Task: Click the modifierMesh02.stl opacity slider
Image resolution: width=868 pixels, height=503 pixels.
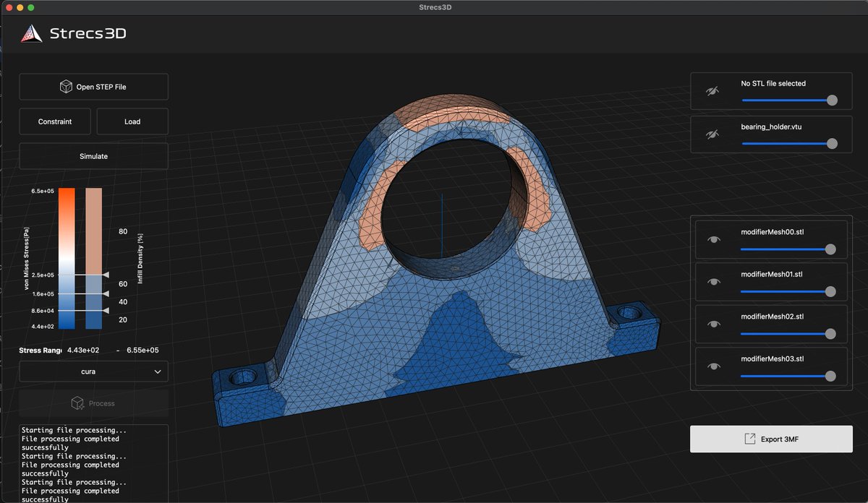Action: pyautogui.click(x=788, y=333)
